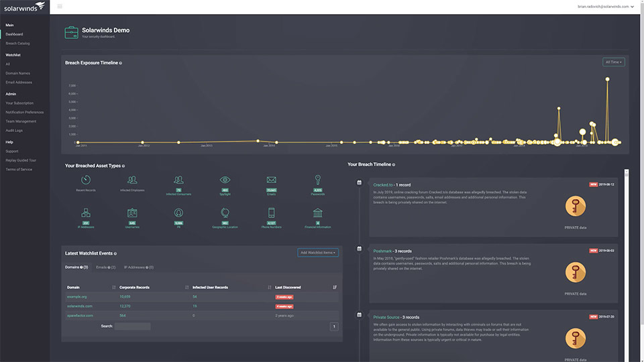Viewport: 644px width, 362px height.
Task: Click the key icon in the Cracked.to card
Action: tap(575, 206)
